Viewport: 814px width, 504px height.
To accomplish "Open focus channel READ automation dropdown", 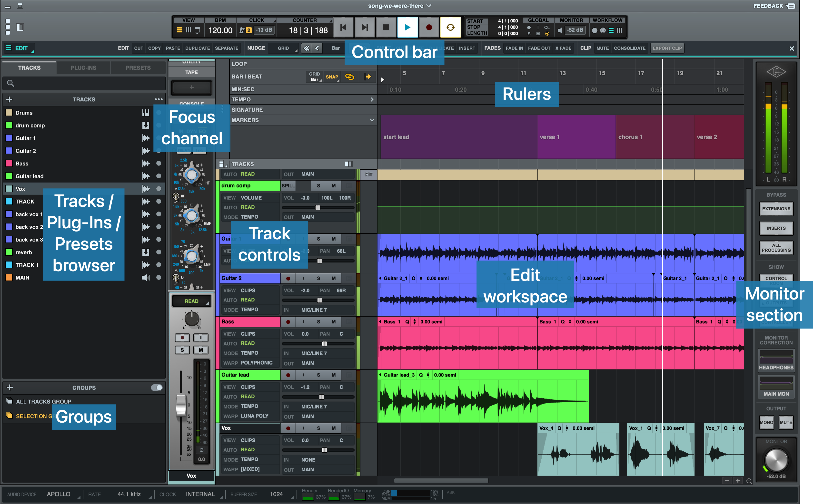I will [x=191, y=301].
